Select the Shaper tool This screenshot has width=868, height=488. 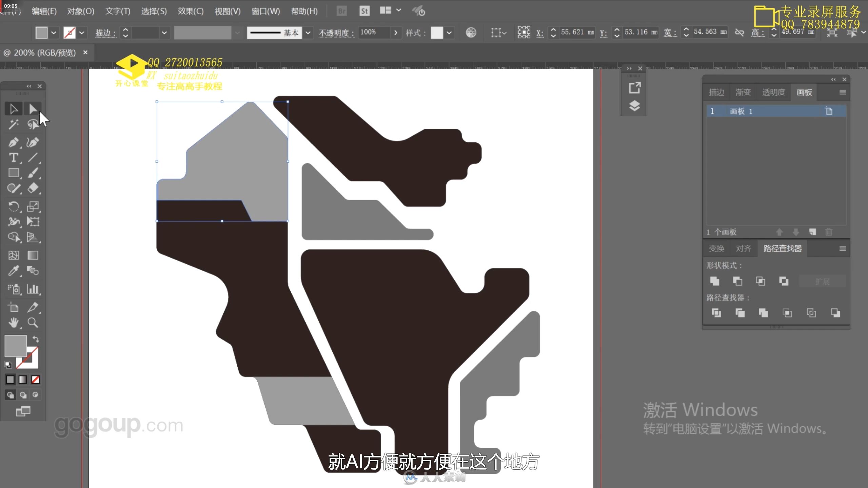14,188
